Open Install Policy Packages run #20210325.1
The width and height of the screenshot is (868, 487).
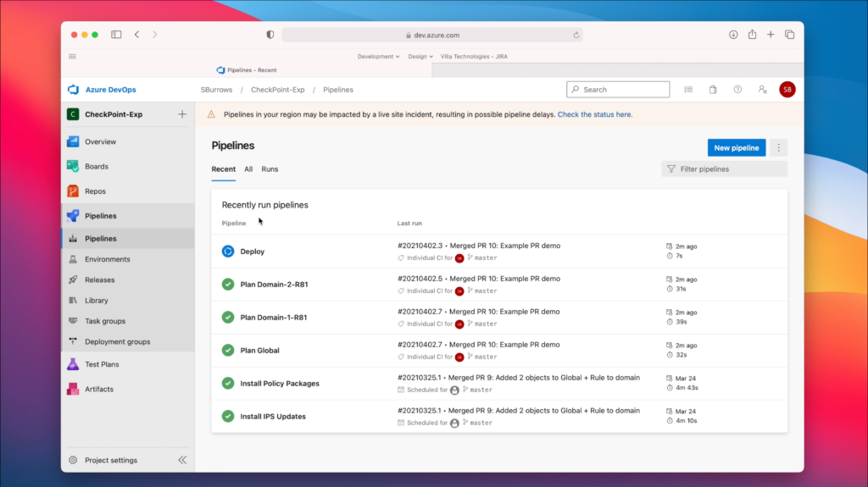(518, 378)
